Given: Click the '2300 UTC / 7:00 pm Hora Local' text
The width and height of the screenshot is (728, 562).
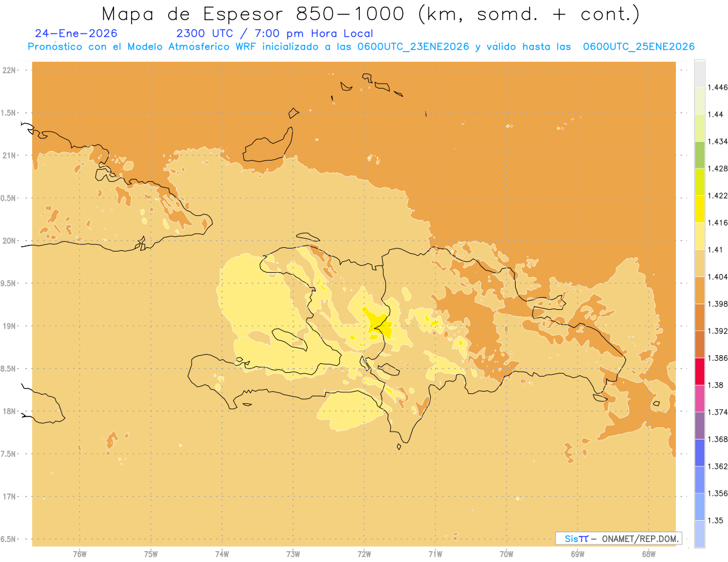Looking at the screenshot, I should tap(274, 34).
